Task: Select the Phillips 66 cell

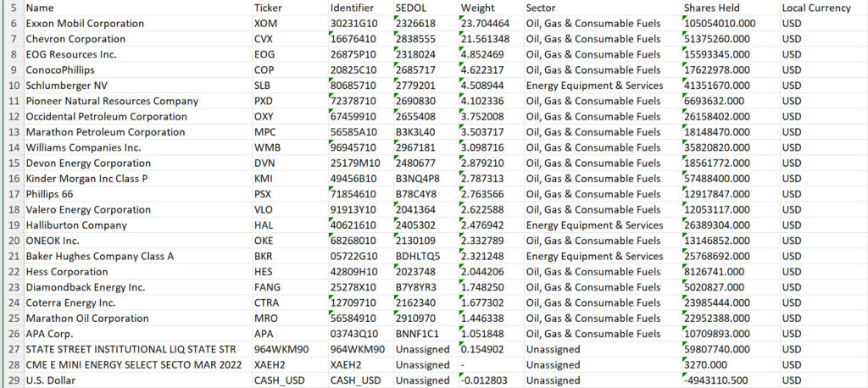Action: (x=137, y=194)
